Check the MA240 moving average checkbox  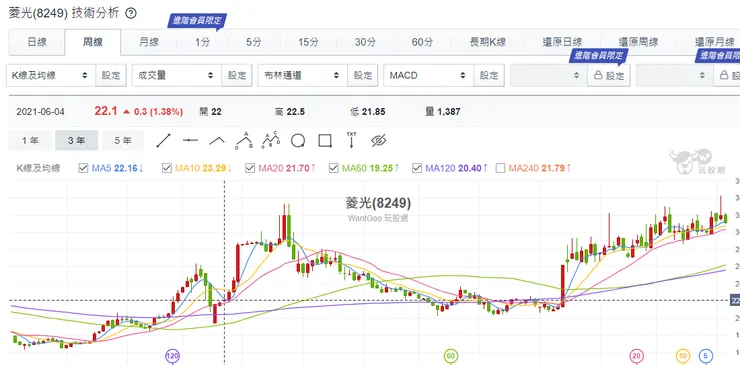500,168
